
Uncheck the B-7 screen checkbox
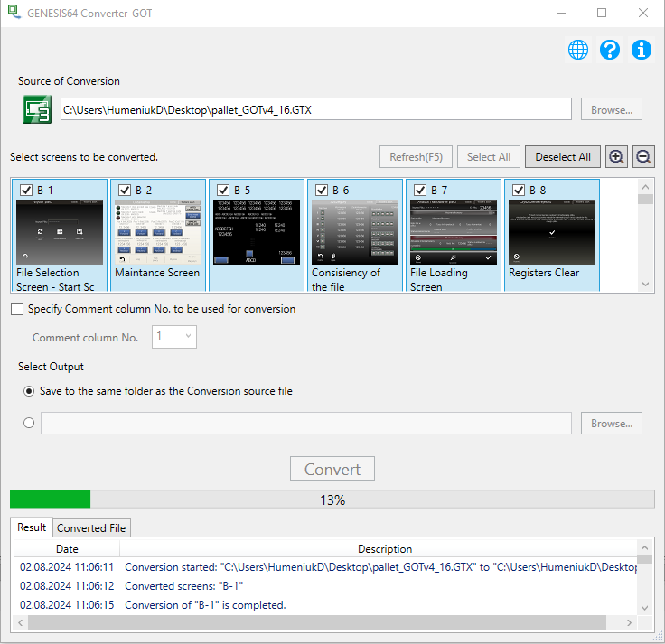pos(420,190)
